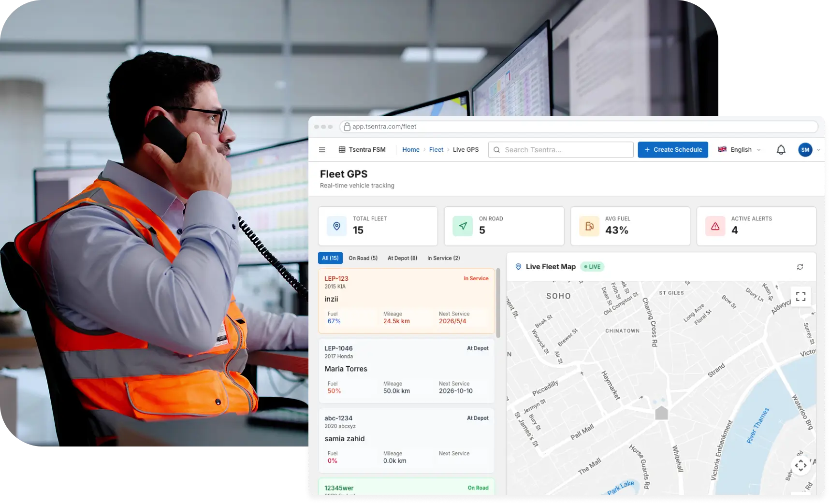
Task: Click the 2026/5/4 next service date
Action: tap(452, 321)
